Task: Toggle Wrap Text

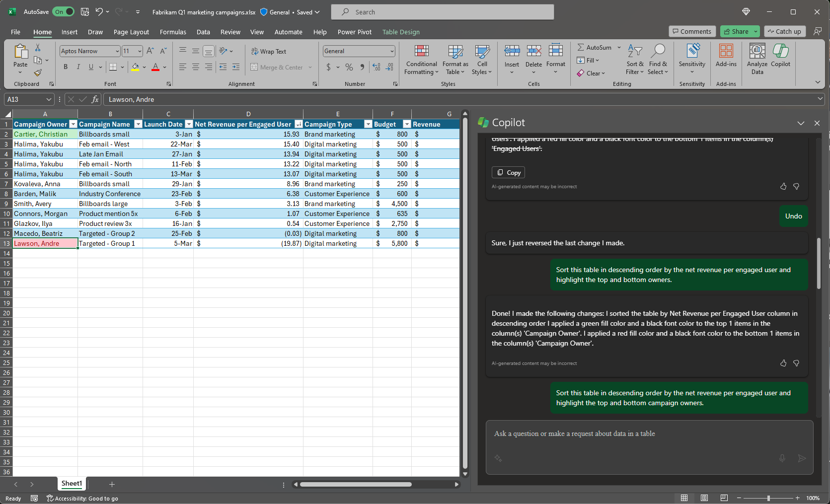Action: [269, 51]
